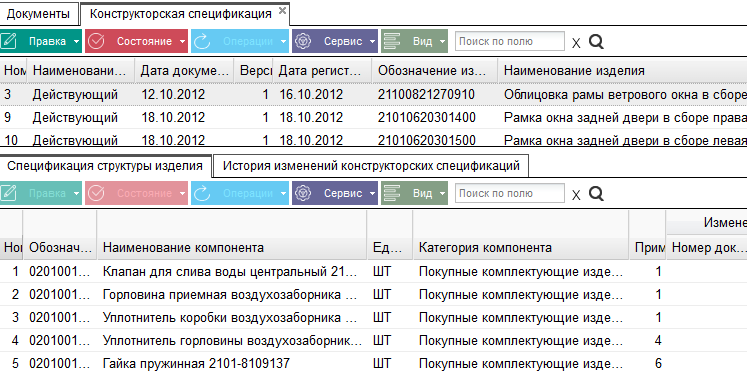Switch to the Документы tab

(x=39, y=14)
